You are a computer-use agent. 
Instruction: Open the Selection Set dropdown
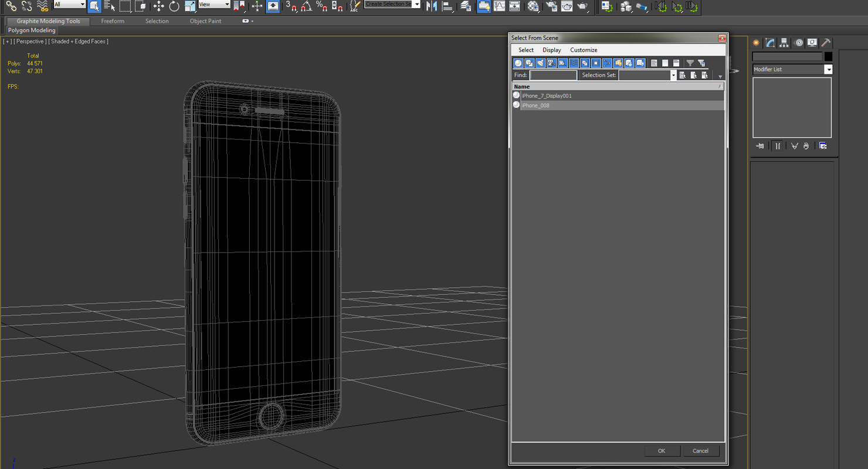[x=673, y=76]
